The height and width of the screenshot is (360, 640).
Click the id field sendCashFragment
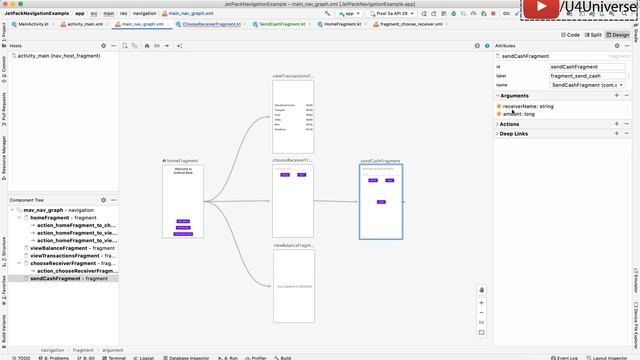point(587,67)
